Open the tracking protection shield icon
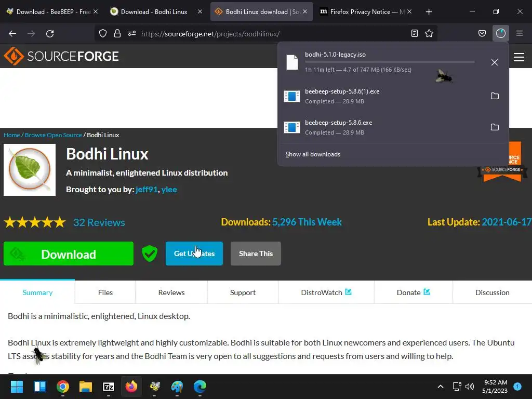Image resolution: width=532 pixels, height=399 pixels. pos(103,33)
